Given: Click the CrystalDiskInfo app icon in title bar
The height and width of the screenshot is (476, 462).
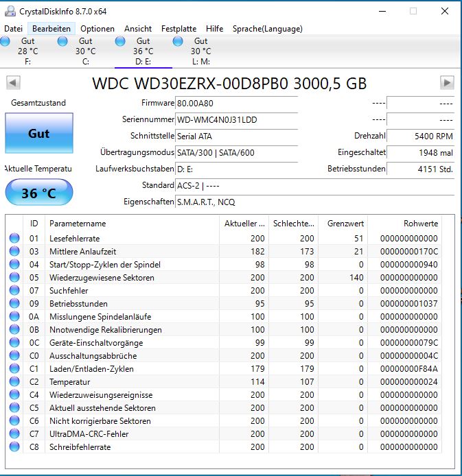Looking at the screenshot, I should click(x=10, y=11).
